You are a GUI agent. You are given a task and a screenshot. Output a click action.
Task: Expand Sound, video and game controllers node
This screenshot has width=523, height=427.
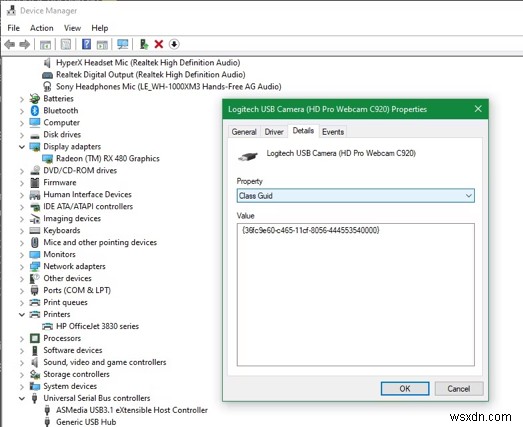pos(22,363)
